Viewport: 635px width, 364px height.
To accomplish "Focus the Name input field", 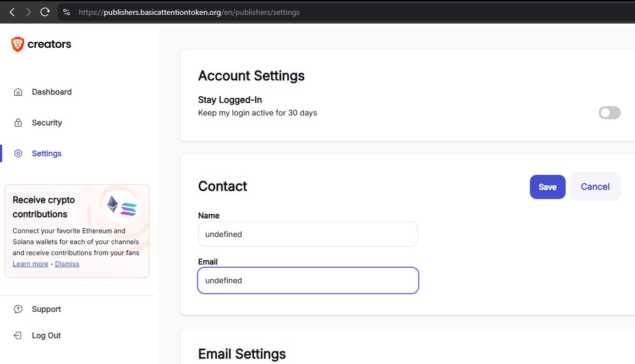I will click(308, 234).
